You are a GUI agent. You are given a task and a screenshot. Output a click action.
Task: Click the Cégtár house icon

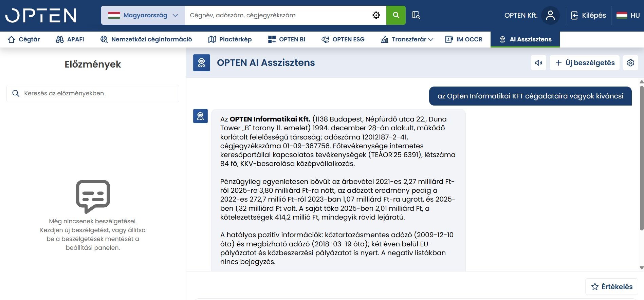[x=12, y=39]
